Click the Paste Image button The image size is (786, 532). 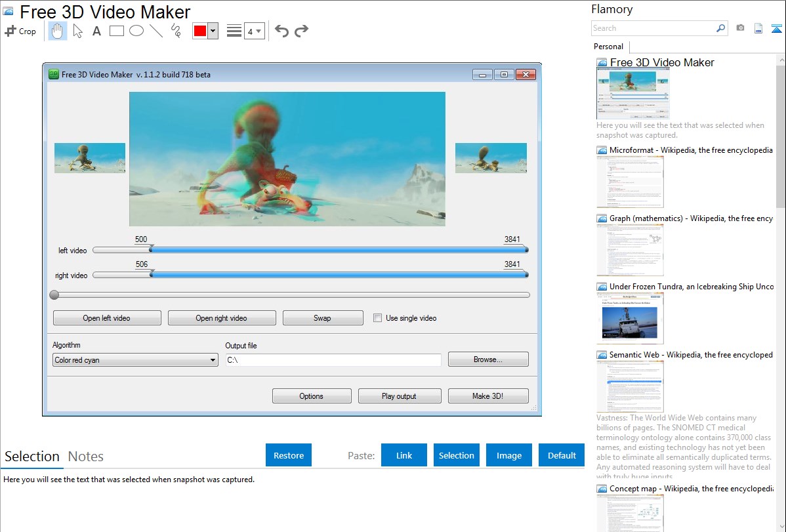pos(509,455)
